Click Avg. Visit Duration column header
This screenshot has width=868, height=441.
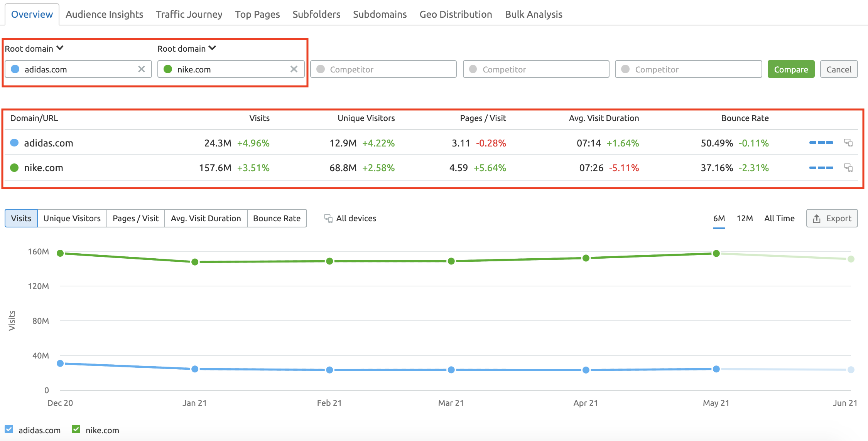pyautogui.click(x=604, y=118)
